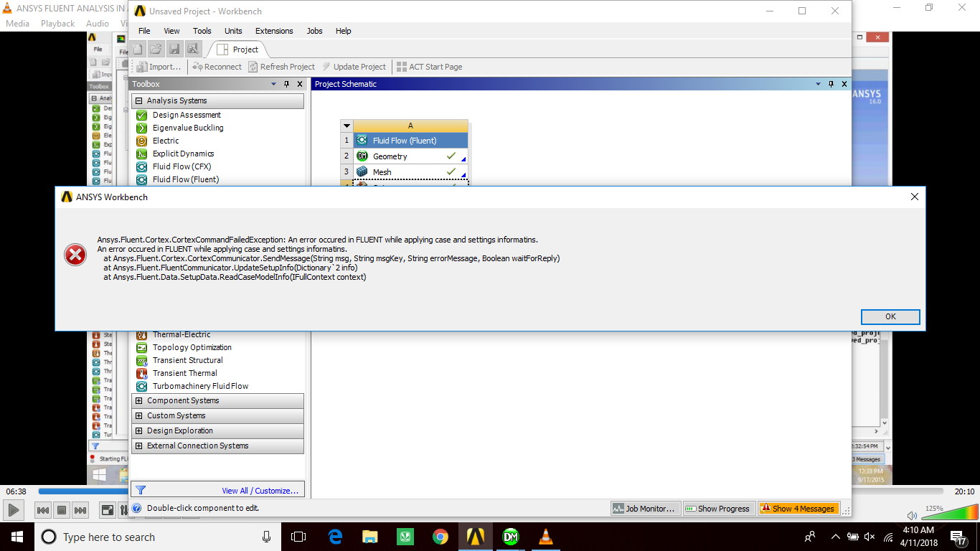Image resolution: width=980 pixels, height=551 pixels.
Task: Adjust the VLC volume slider
Action: [949, 512]
